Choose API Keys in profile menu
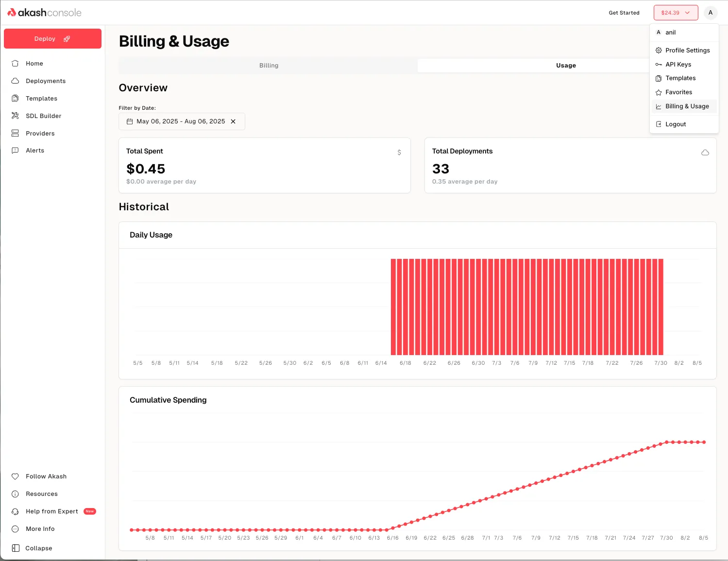728x561 pixels. [678, 65]
